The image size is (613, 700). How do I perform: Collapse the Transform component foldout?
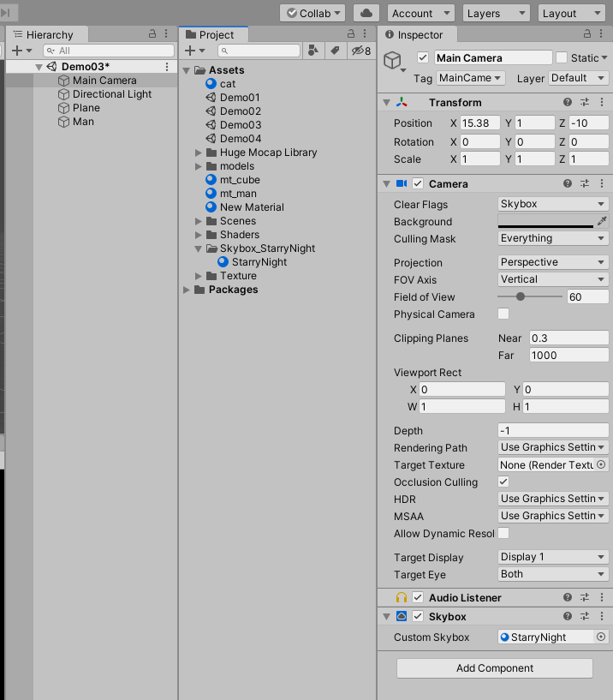coord(387,103)
